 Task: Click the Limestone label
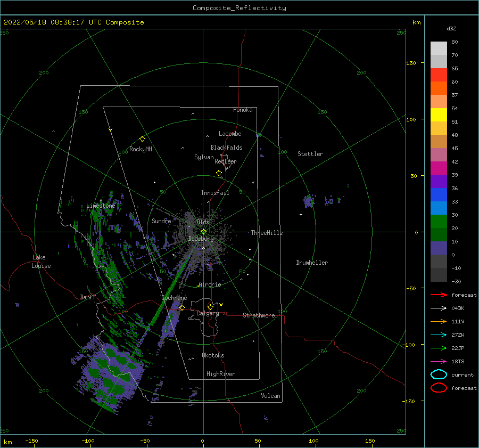[x=101, y=206]
